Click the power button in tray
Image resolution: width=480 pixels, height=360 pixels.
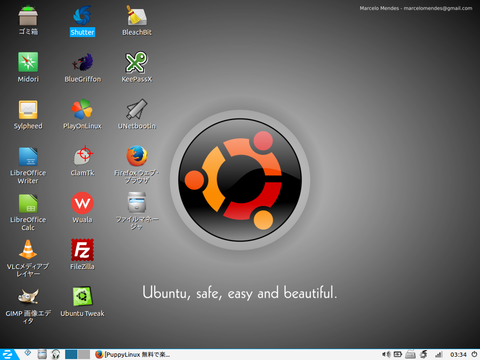474,354
